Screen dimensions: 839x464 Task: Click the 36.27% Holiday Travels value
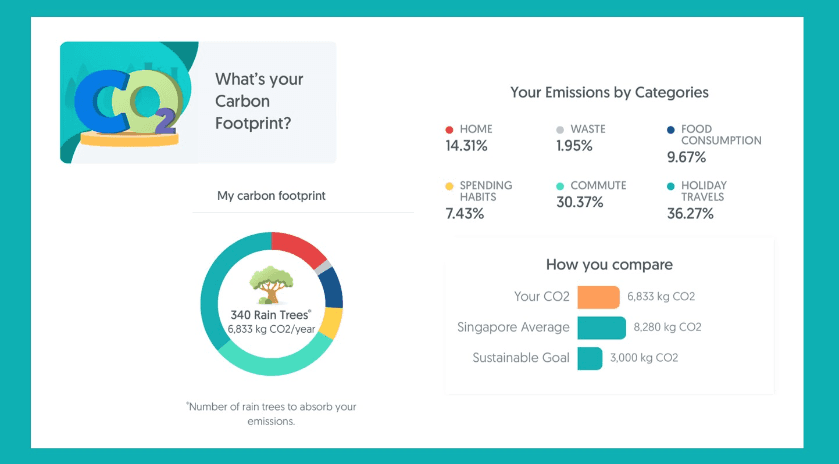point(691,215)
